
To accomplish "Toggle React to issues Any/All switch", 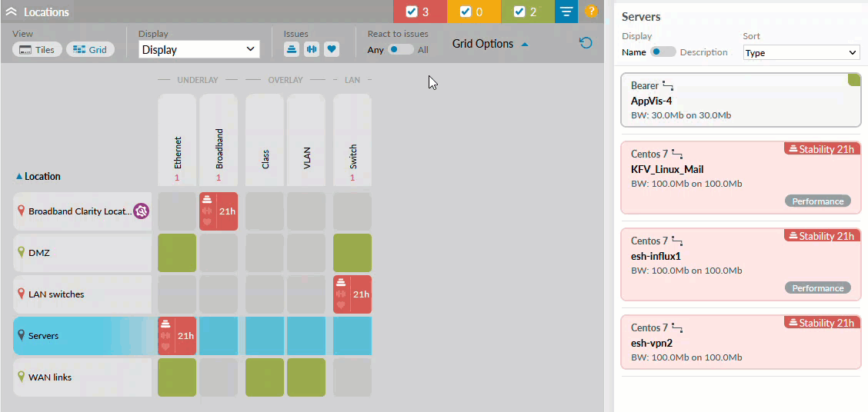I will click(400, 49).
